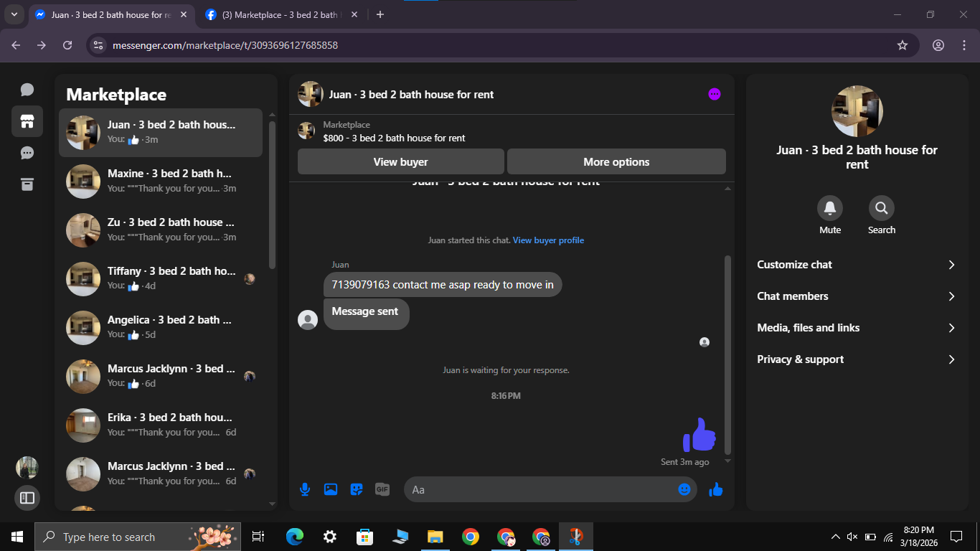Open purple conversation information icon
This screenshot has width=980, height=551.
tap(715, 94)
